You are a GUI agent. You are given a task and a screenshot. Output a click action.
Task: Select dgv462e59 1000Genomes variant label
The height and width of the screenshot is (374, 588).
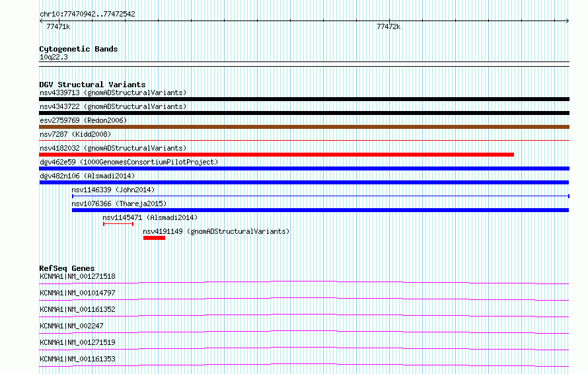pos(129,162)
